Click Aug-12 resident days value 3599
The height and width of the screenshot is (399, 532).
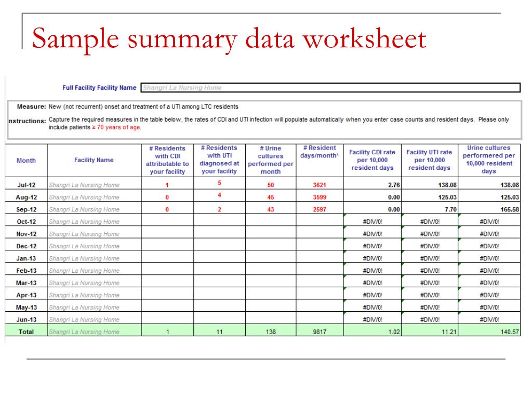(320, 197)
